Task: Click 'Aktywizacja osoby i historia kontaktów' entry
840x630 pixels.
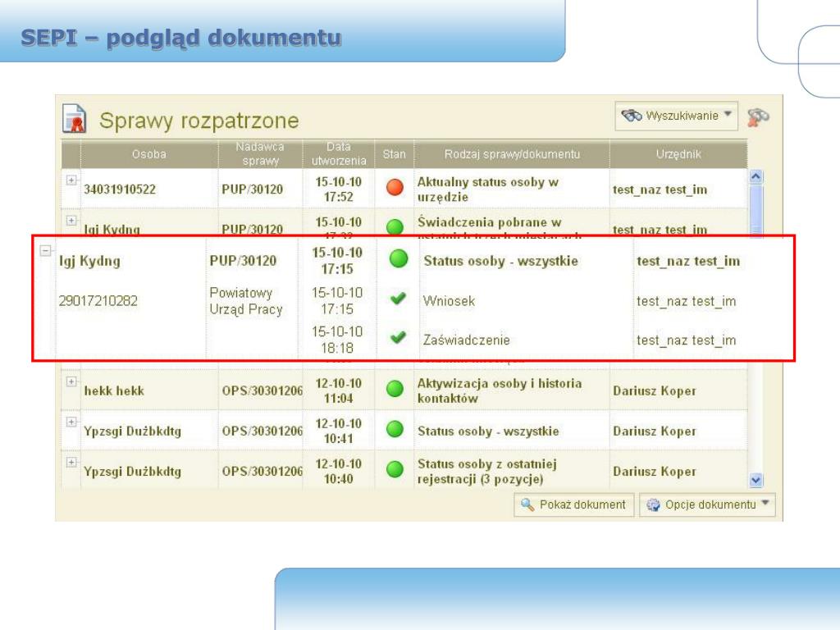Action: coord(500,390)
